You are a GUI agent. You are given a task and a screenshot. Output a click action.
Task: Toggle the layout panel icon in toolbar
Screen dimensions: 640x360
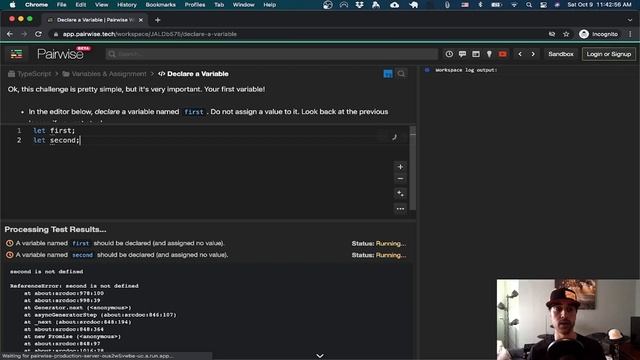(x=476, y=54)
